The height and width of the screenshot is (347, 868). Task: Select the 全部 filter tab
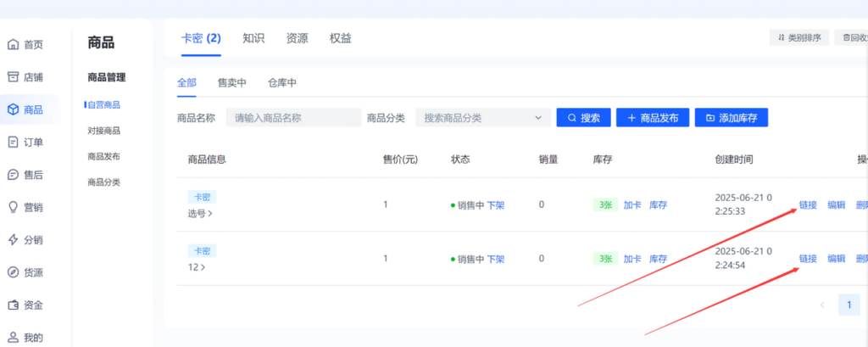tap(186, 82)
